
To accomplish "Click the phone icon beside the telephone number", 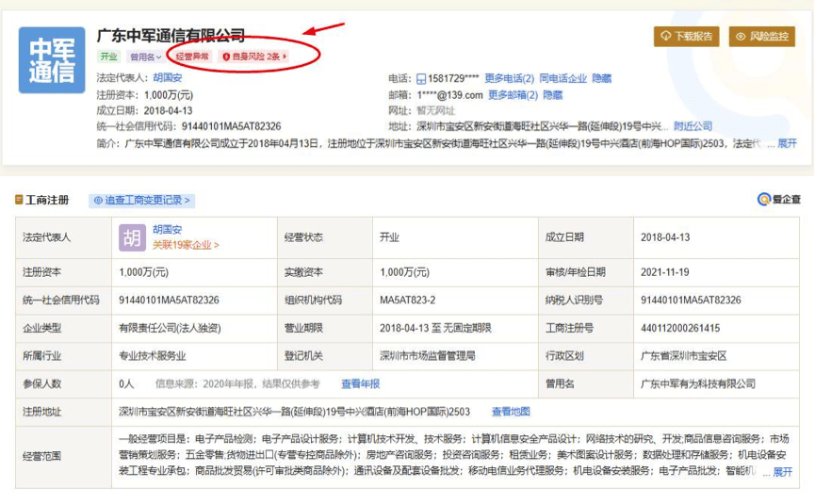I will tap(421, 79).
